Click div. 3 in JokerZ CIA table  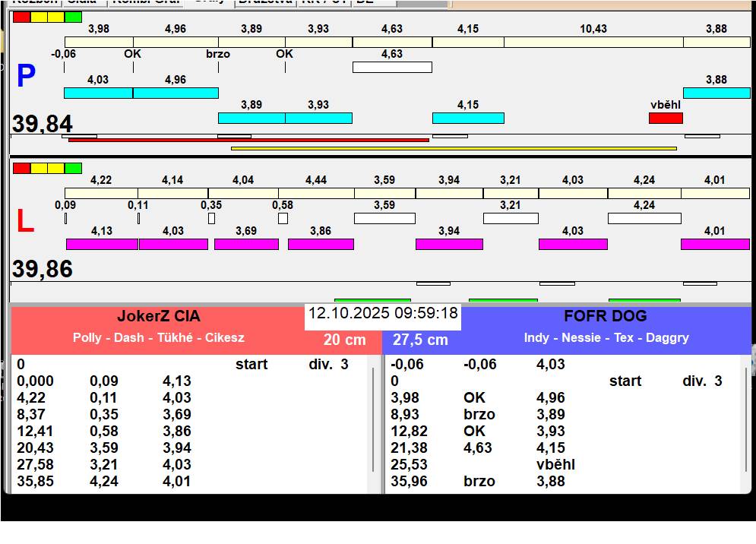point(328,365)
